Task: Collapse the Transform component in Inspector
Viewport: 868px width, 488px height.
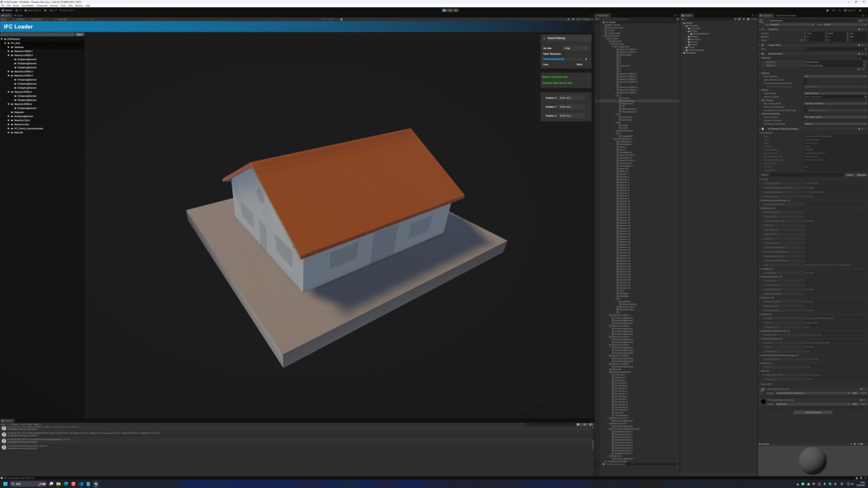Action: 761,29
